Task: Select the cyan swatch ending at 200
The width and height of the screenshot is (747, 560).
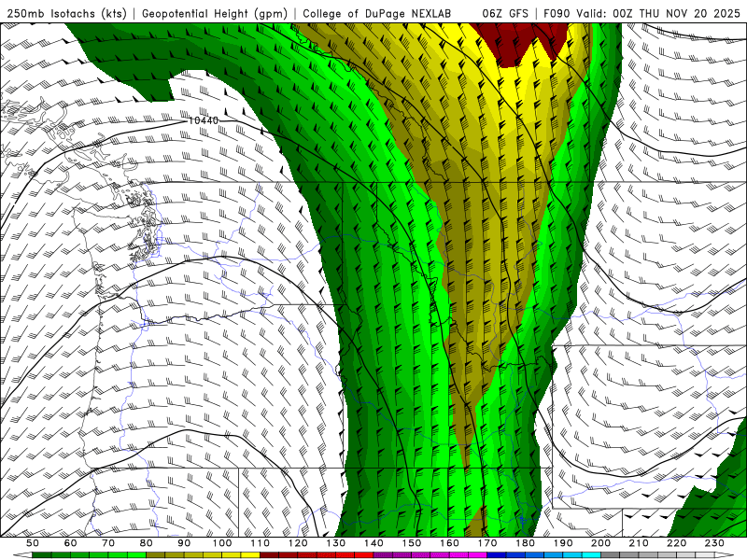Action: (x=591, y=555)
